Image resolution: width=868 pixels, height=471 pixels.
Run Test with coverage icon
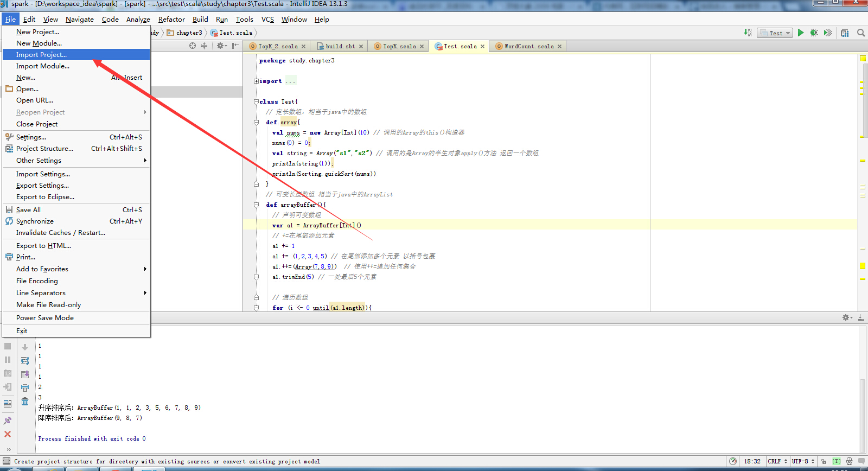tap(828, 33)
